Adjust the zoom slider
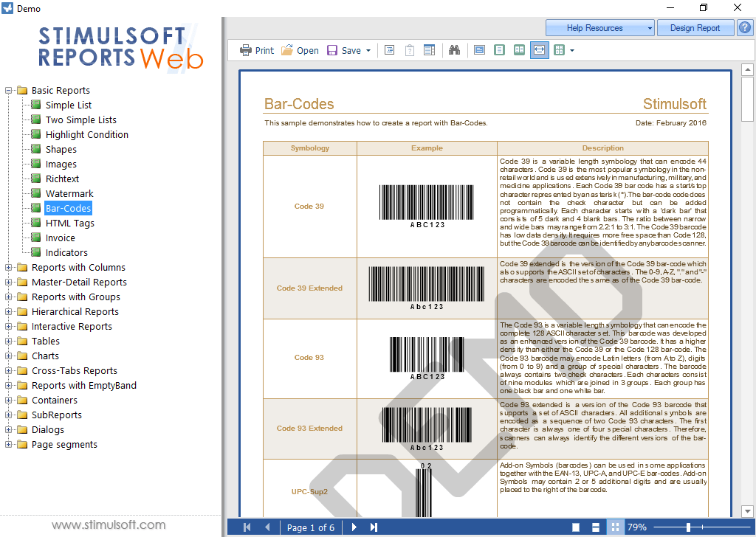This screenshot has height=537, width=756. (x=689, y=527)
